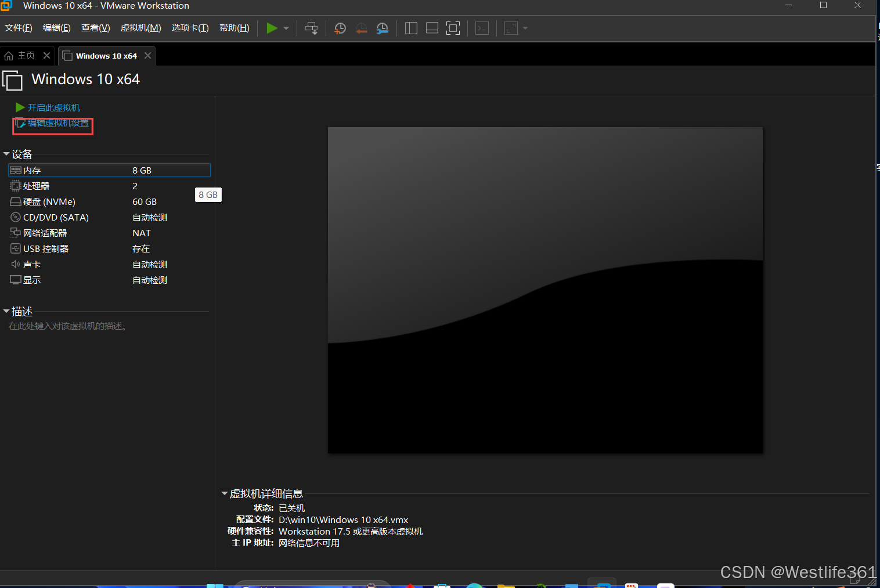Viewport: 880px width, 588px height.
Task: Collapse the 虚拟机详细信息 details section
Action: tap(225, 493)
